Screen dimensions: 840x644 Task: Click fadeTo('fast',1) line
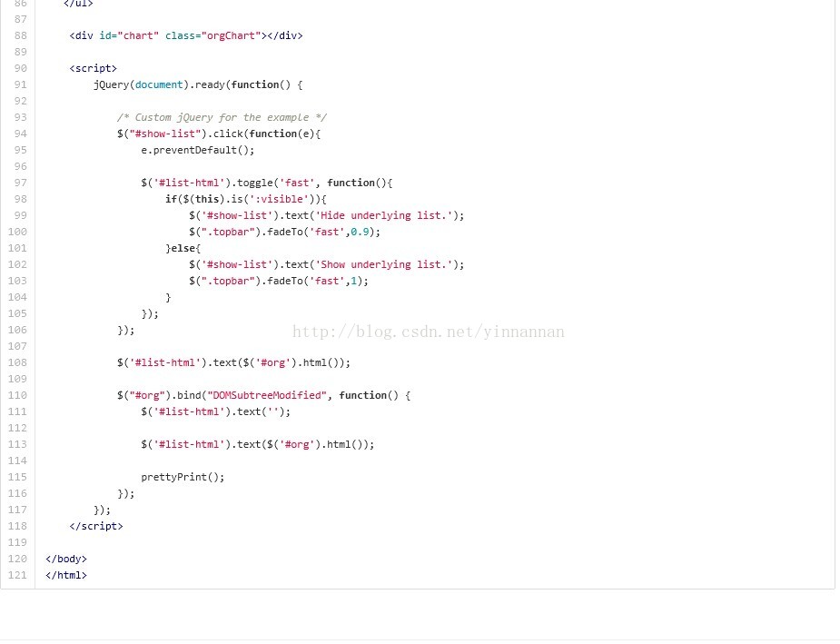click(x=279, y=282)
